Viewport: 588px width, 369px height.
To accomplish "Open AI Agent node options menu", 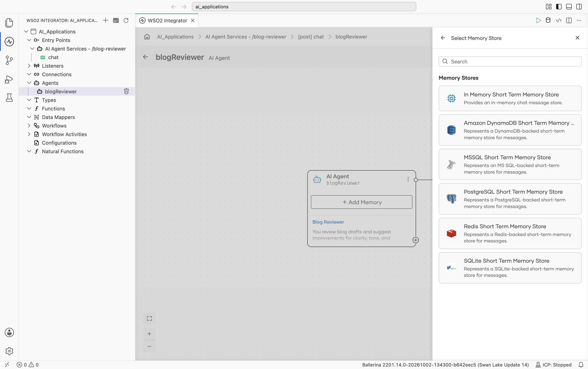I will [408, 179].
